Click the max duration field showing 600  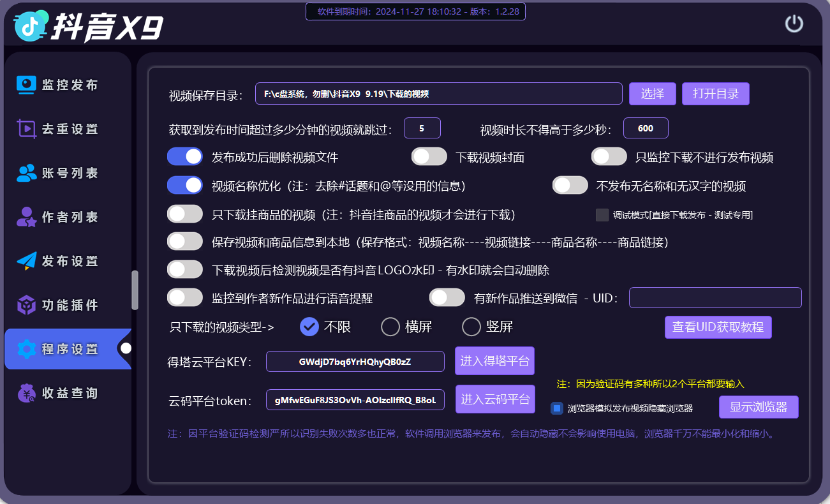(x=646, y=128)
